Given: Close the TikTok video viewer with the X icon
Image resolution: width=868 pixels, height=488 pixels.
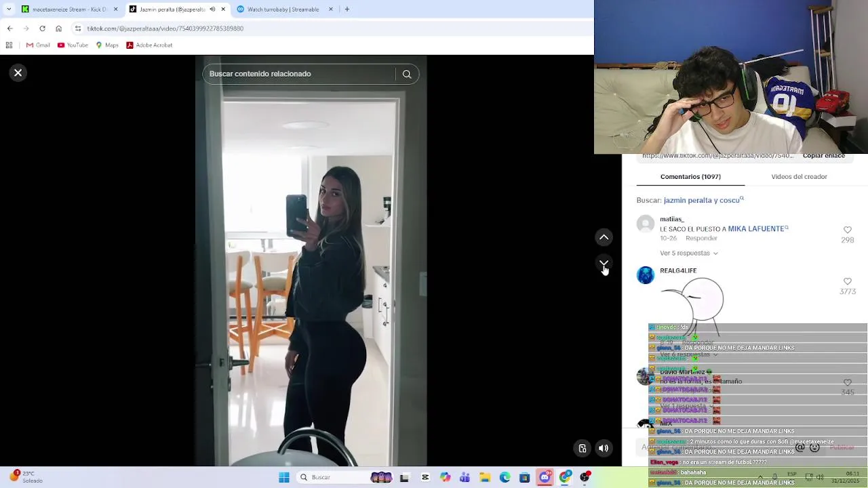Looking at the screenshot, I should coord(18,73).
